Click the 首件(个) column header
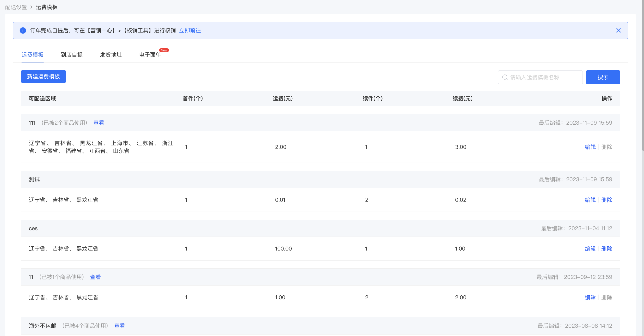644x336 pixels. [x=192, y=98]
